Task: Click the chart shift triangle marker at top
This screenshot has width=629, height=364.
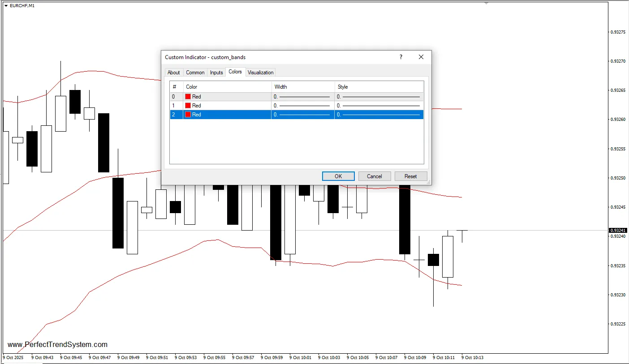Action: tap(487, 3)
